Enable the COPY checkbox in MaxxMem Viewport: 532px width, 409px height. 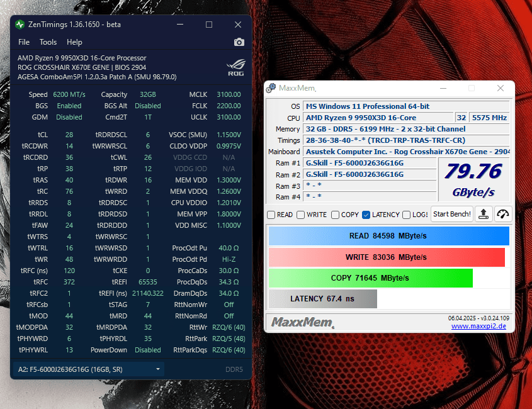point(335,215)
